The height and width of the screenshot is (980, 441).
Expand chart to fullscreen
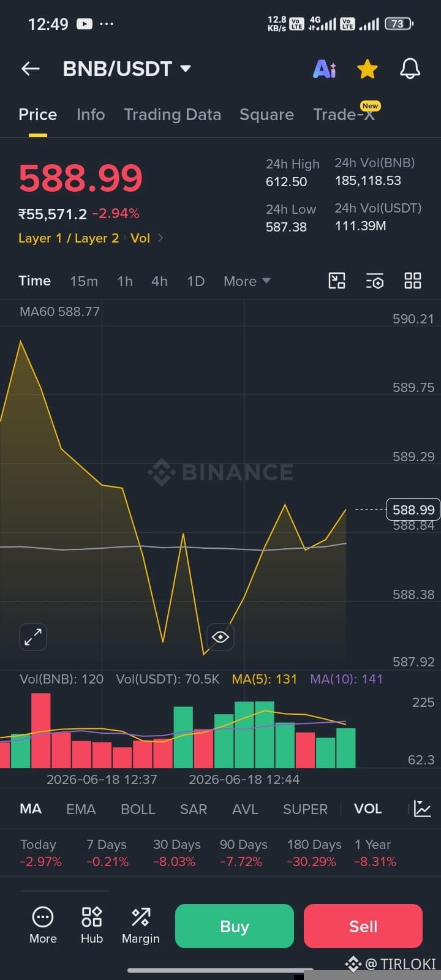[x=33, y=637]
